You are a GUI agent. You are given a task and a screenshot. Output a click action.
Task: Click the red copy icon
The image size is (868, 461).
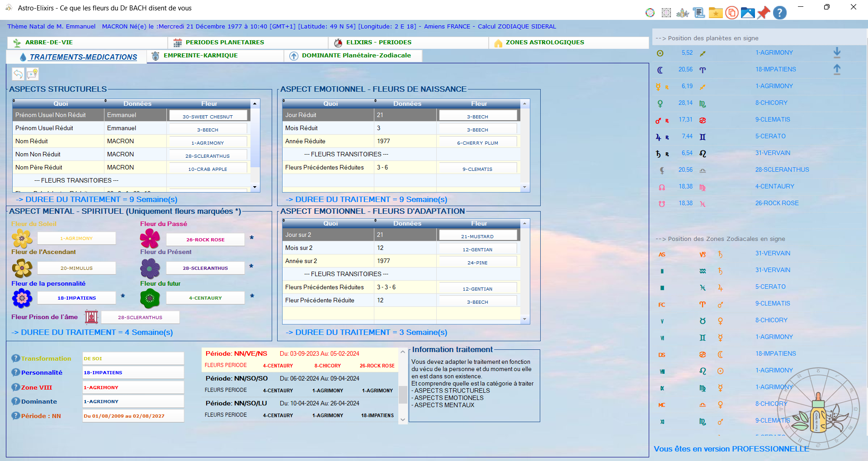[x=731, y=13]
